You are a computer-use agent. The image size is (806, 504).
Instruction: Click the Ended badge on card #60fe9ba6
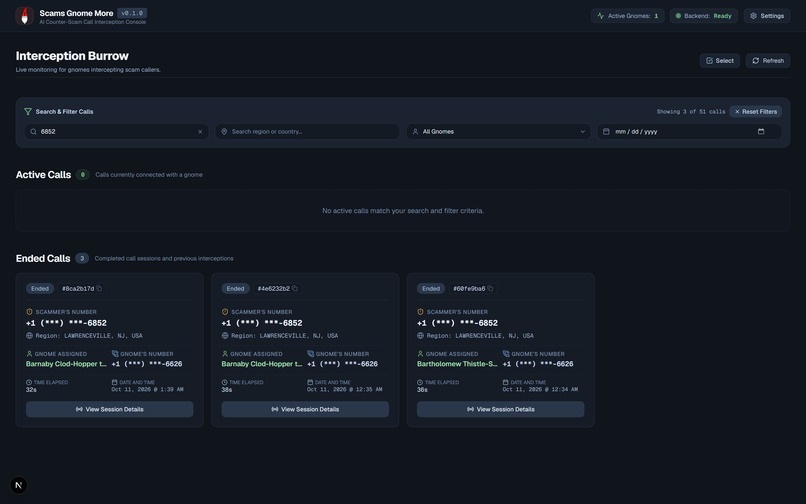(x=431, y=289)
